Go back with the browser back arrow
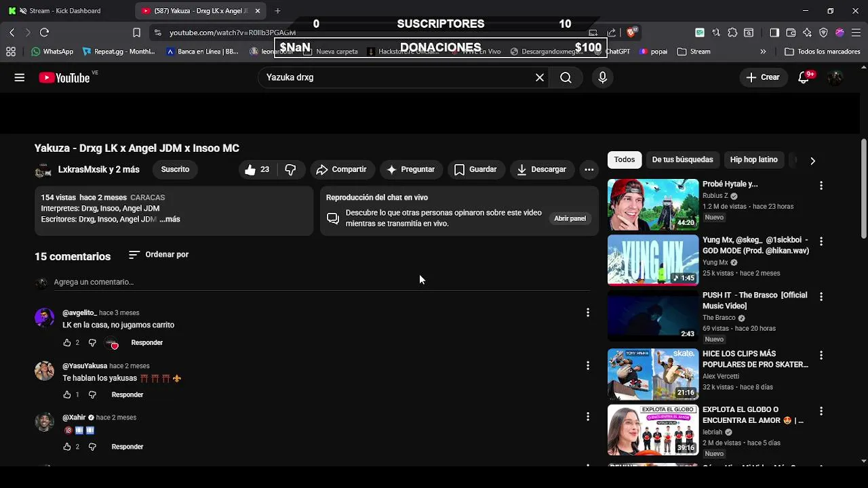Screen dimensions: 868x488 [12, 33]
